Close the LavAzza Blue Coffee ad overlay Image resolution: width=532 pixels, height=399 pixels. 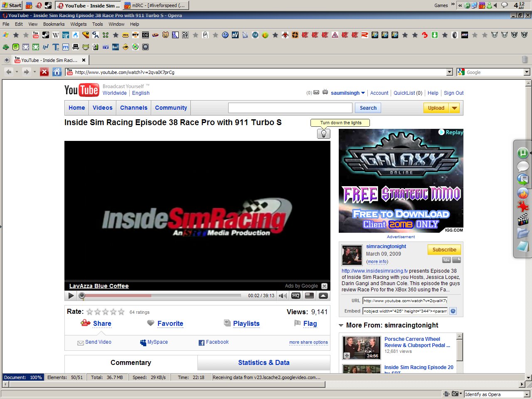click(x=324, y=286)
